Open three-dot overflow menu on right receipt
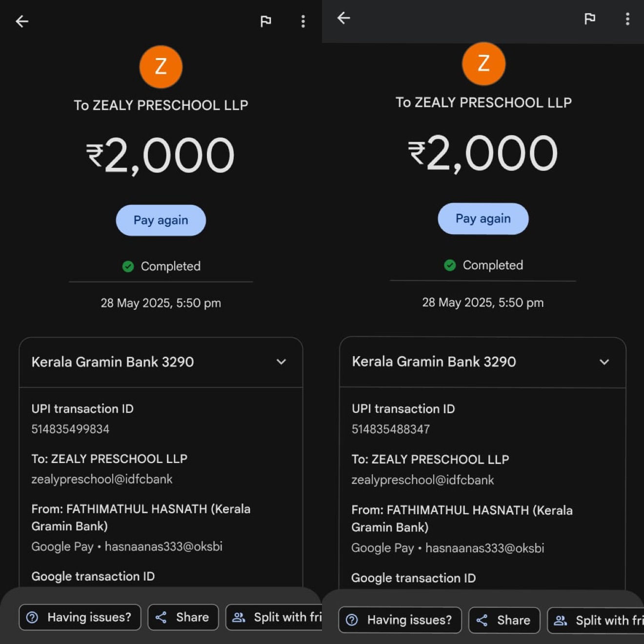The width and height of the screenshot is (644, 644). point(627,19)
